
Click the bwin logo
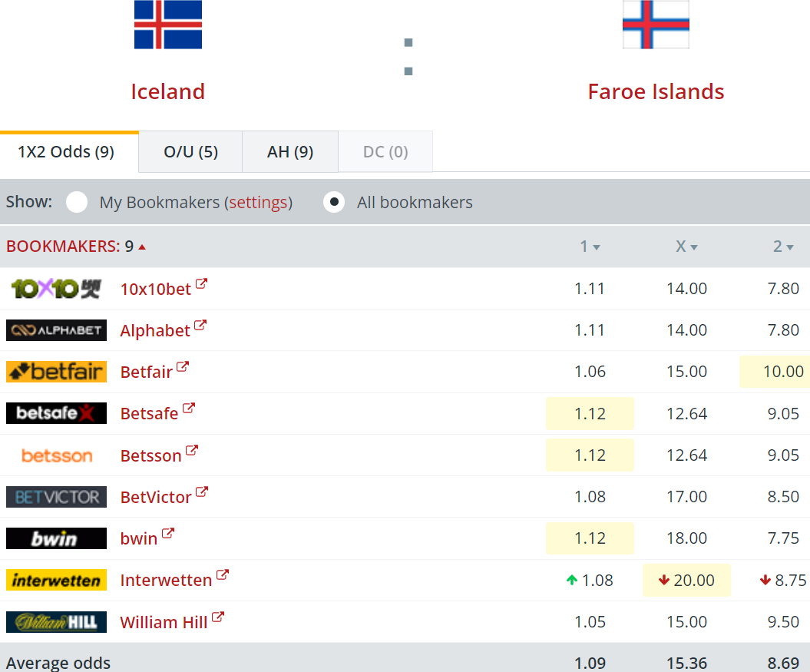56,538
